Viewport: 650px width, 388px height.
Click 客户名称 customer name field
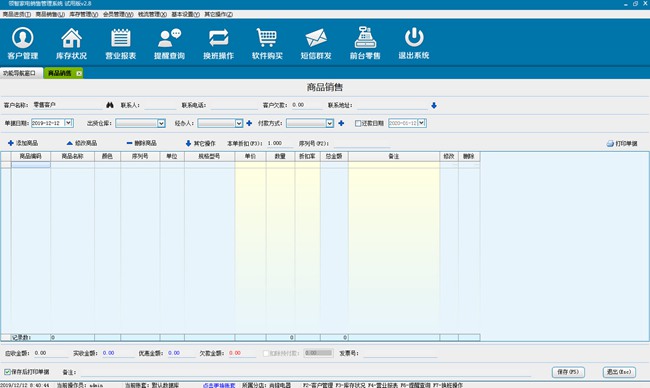point(67,105)
